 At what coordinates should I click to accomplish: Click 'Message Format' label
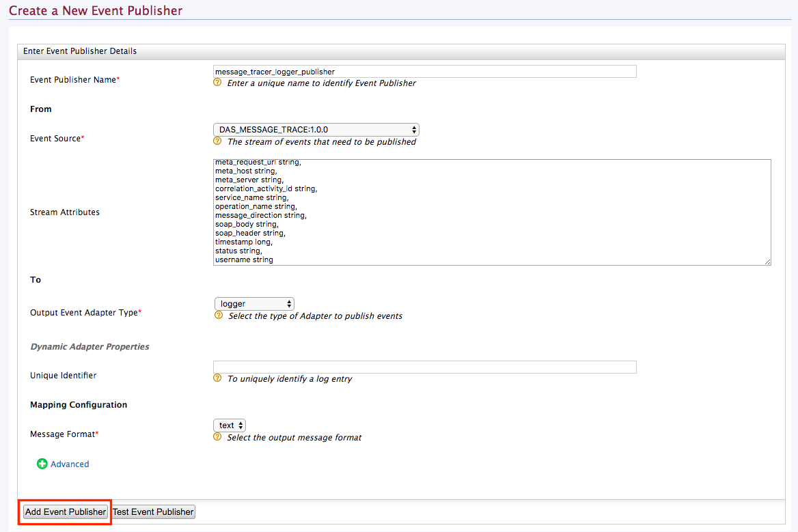tap(63, 434)
